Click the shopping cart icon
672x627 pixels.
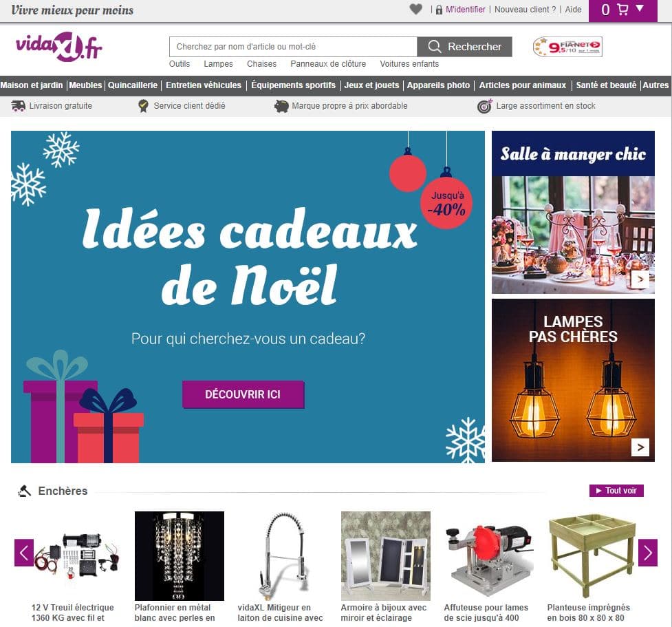pyautogui.click(x=622, y=10)
